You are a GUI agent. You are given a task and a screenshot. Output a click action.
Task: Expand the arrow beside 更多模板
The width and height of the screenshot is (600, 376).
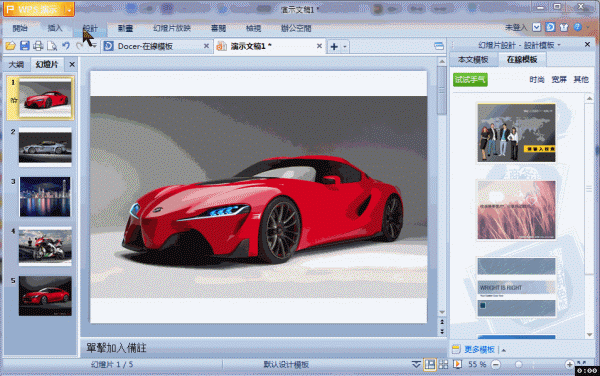point(504,350)
